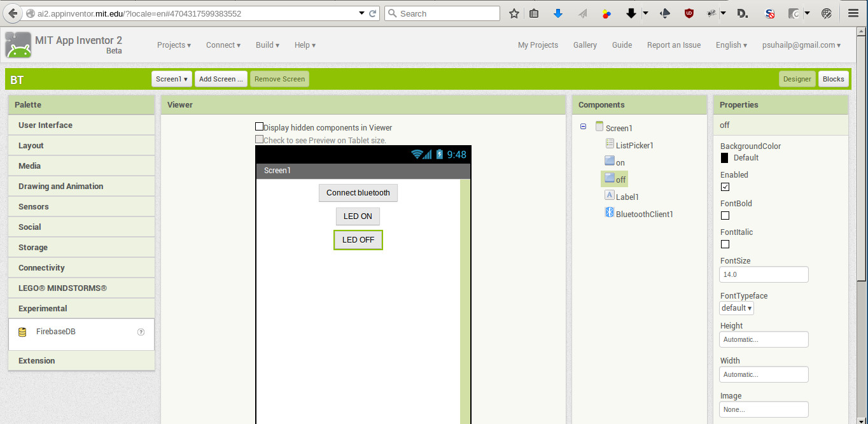Click the D. extension icon

[742, 13]
